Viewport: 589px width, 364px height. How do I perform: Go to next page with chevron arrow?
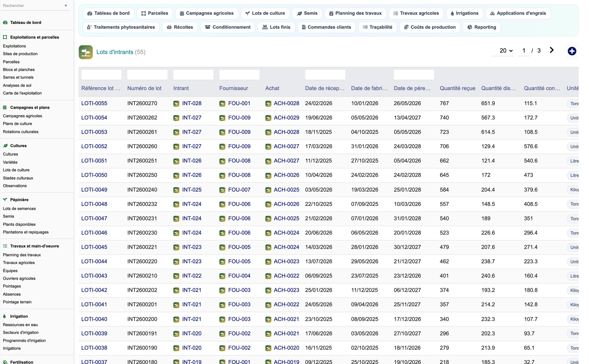[x=551, y=50]
